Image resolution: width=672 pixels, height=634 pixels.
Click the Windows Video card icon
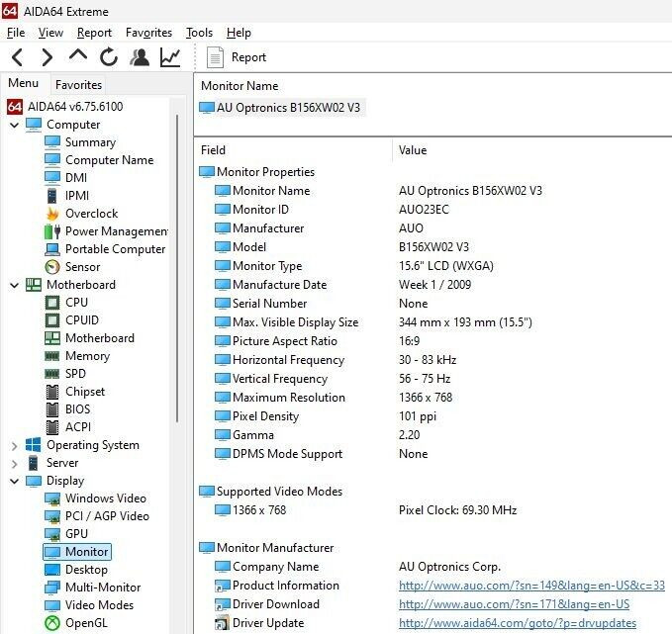click(52, 498)
